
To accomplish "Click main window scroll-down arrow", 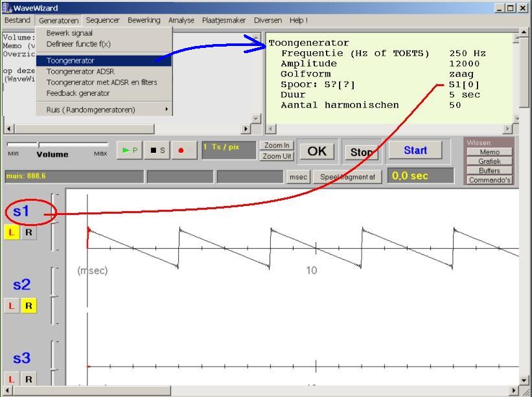I will [524, 380].
